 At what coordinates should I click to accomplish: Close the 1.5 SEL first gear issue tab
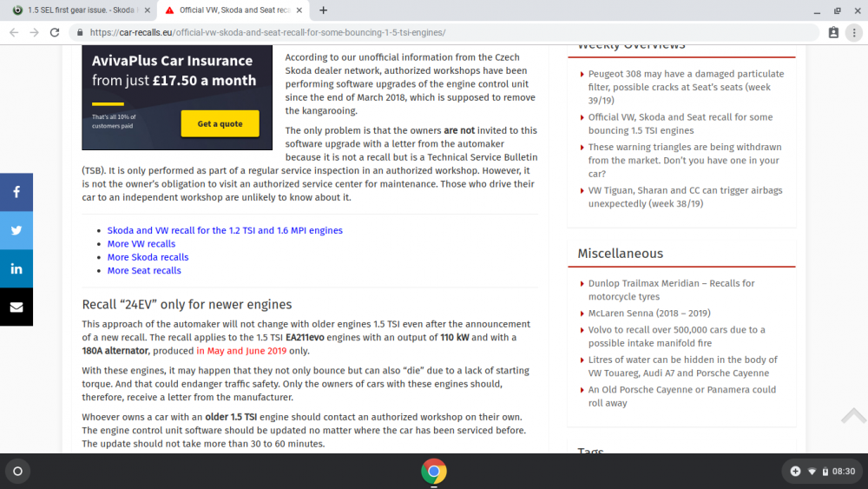[148, 10]
